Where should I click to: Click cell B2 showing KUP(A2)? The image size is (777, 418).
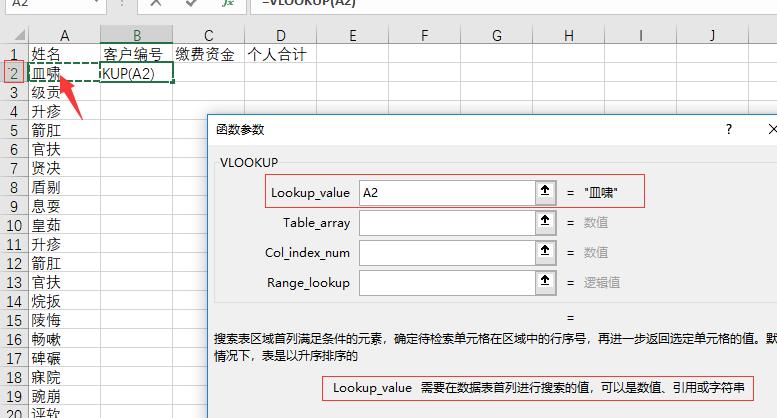pyautogui.click(x=137, y=73)
